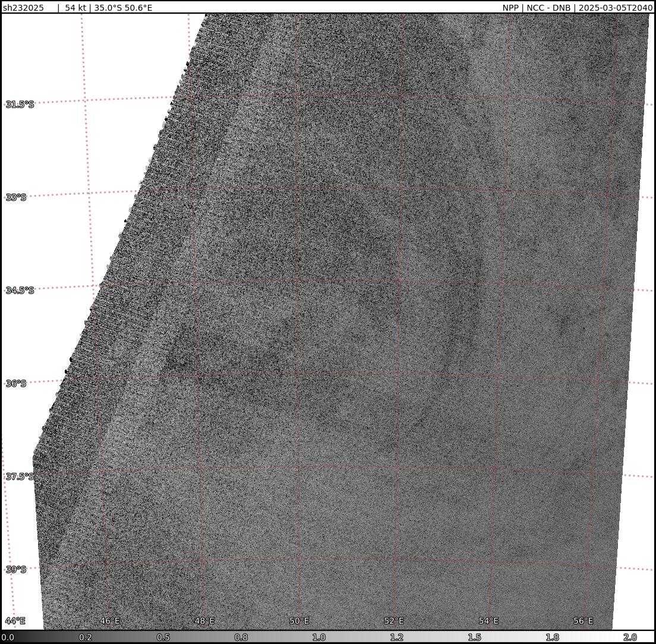
Task: Click the 37.5°S latitude label
Action: (20, 476)
